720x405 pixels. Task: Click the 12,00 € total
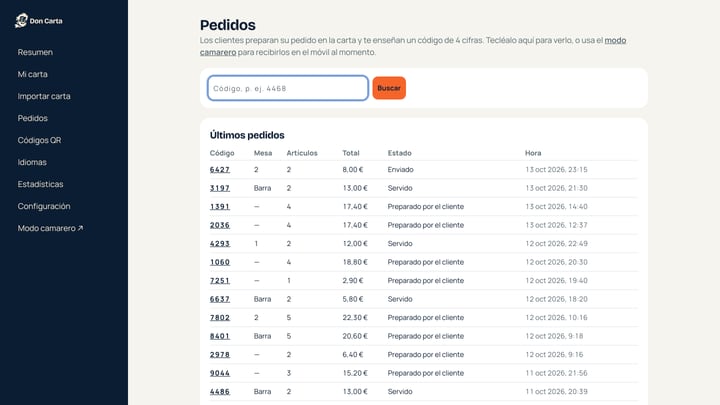click(355, 244)
